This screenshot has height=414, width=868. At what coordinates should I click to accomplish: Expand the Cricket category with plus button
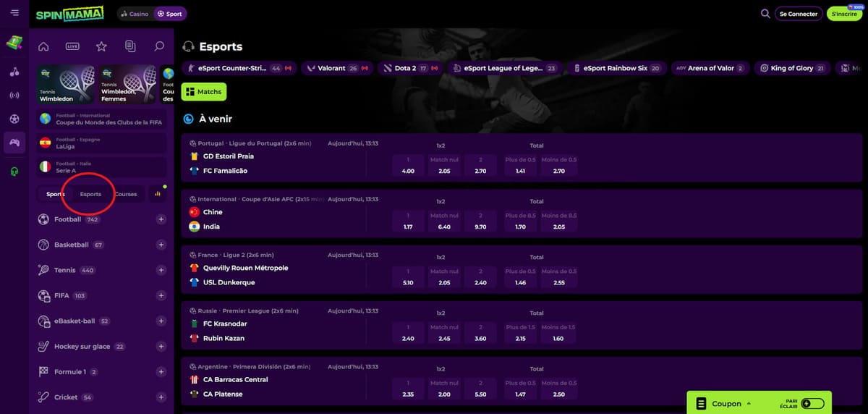pos(161,397)
